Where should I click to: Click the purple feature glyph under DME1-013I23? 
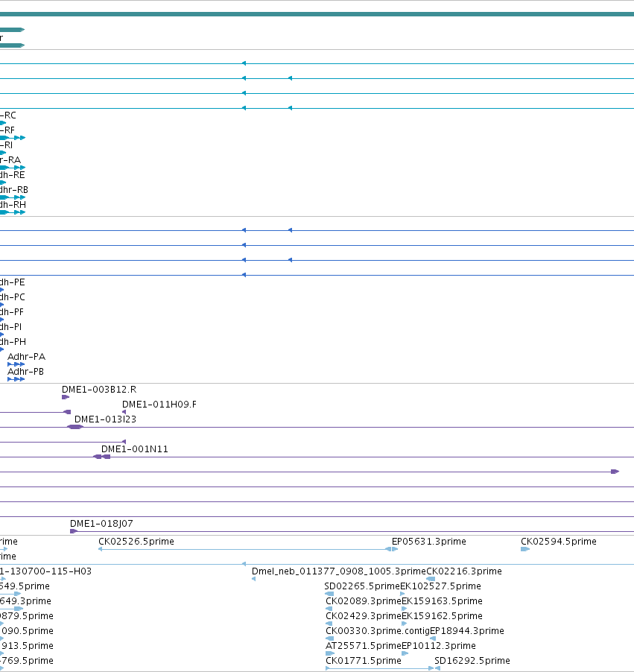pyautogui.click(x=75, y=427)
